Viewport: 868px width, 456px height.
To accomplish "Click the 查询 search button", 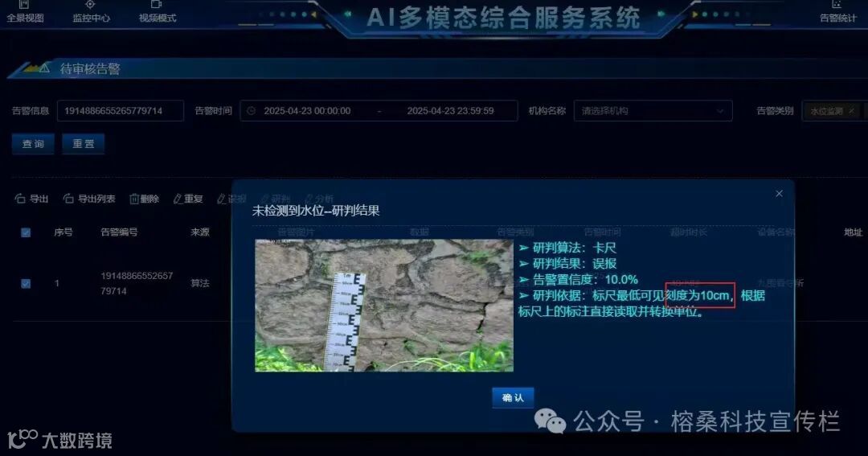I will (33, 144).
